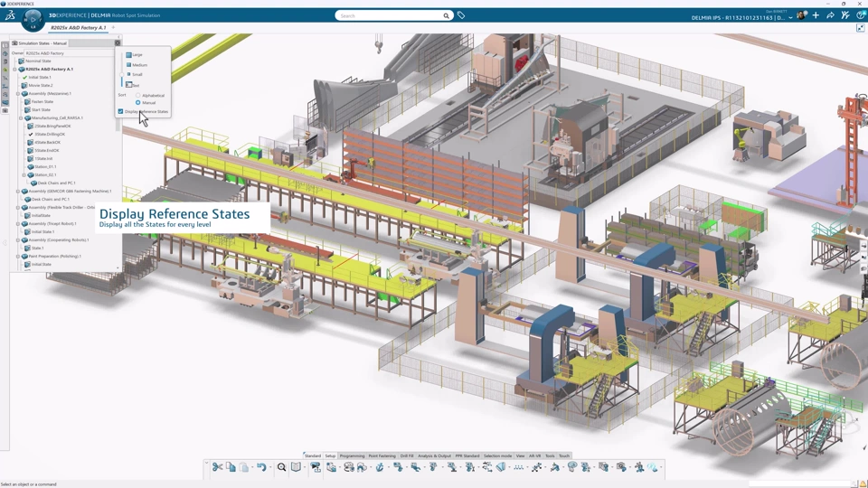Click the collapse view icon below top bar
This screenshot has width=868, height=488.
coord(860,28)
